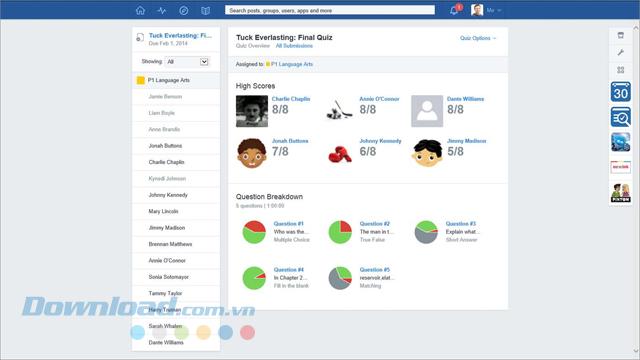Click the user profile avatar in top bar
The width and height of the screenshot is (640, 360).
pos(477,10)
